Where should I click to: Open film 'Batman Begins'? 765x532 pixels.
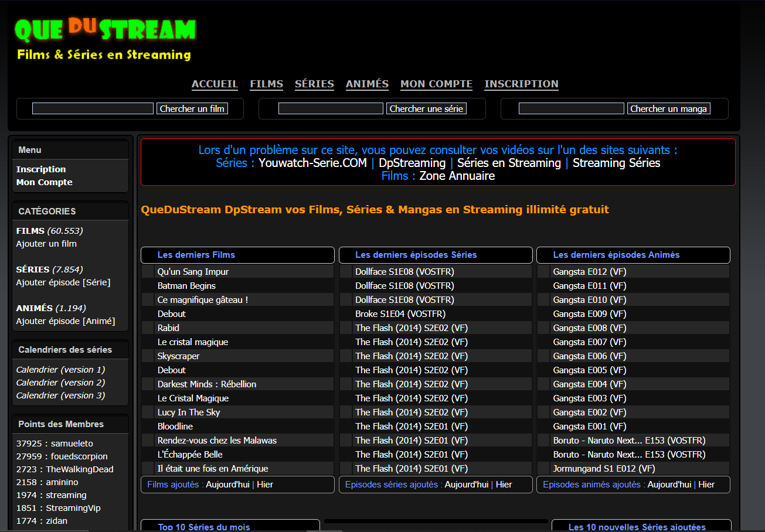point(186,286)
